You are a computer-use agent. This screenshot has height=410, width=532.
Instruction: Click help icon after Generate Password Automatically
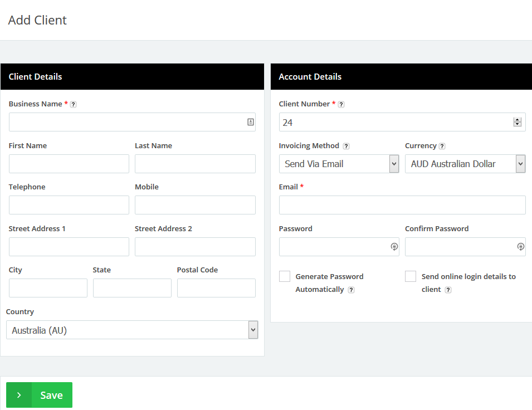tap(351, 290)
